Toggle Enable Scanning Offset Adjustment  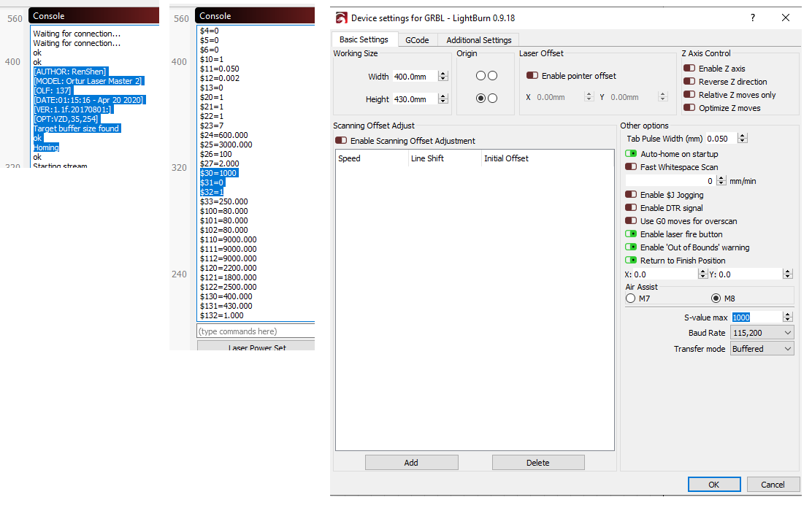pos(341,141)
